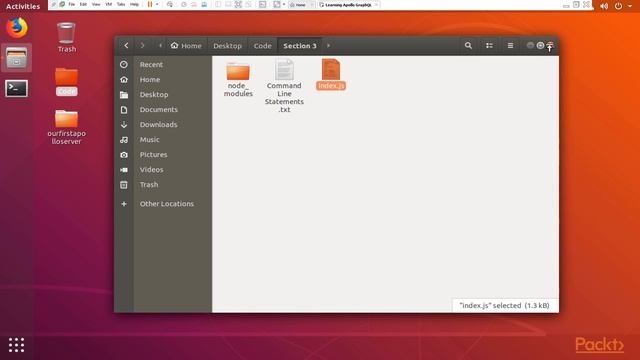Switch to VMware Home tab
640x360 pixels.
tap(300, 5)
